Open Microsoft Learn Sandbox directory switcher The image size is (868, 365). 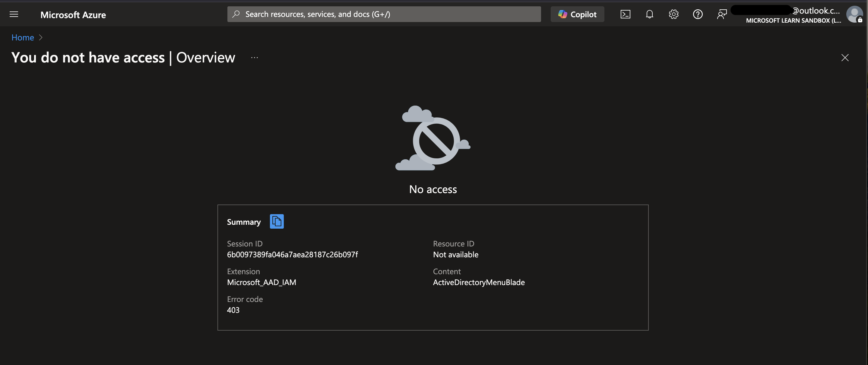tap(793, 21)
